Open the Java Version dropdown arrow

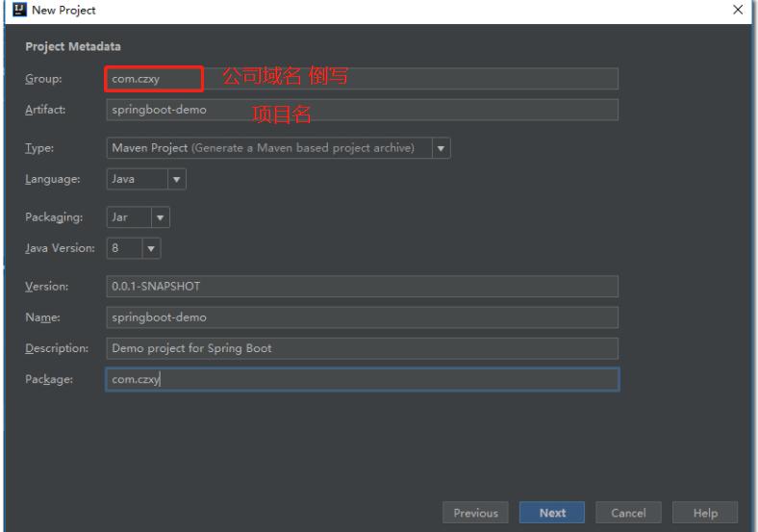(x=151, y=248)
